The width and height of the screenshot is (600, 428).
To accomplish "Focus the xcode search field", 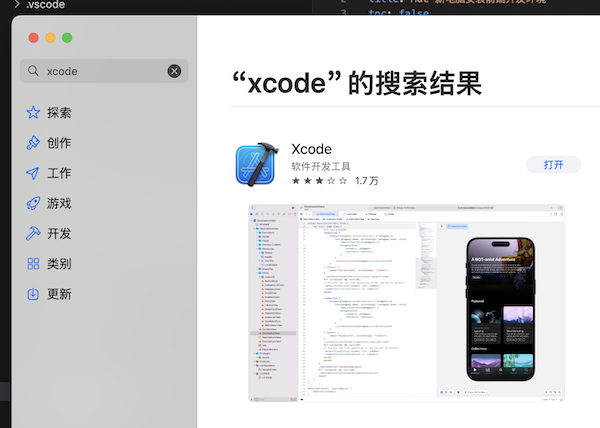I will pos(104,71).
